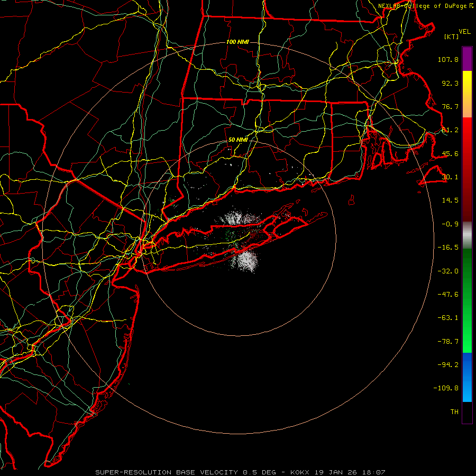
Task: Select the 92.3 velocity scale value
Action: (450, 83)
